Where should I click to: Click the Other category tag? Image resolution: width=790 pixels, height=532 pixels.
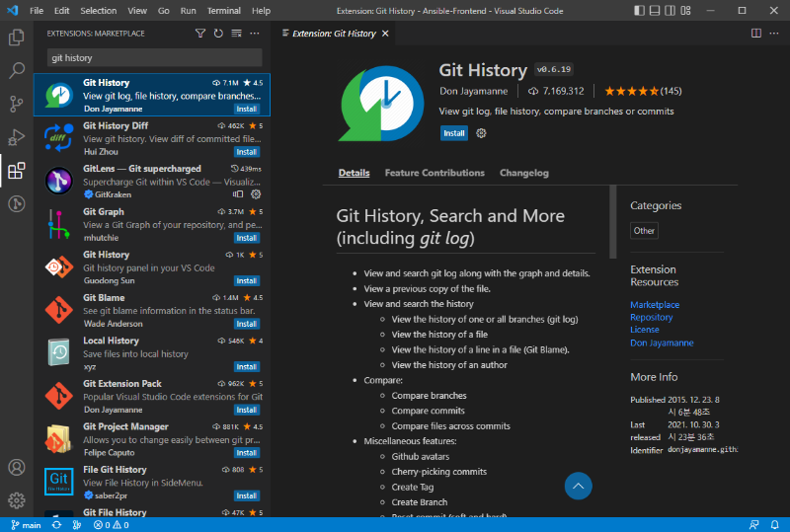coord(644,231)
